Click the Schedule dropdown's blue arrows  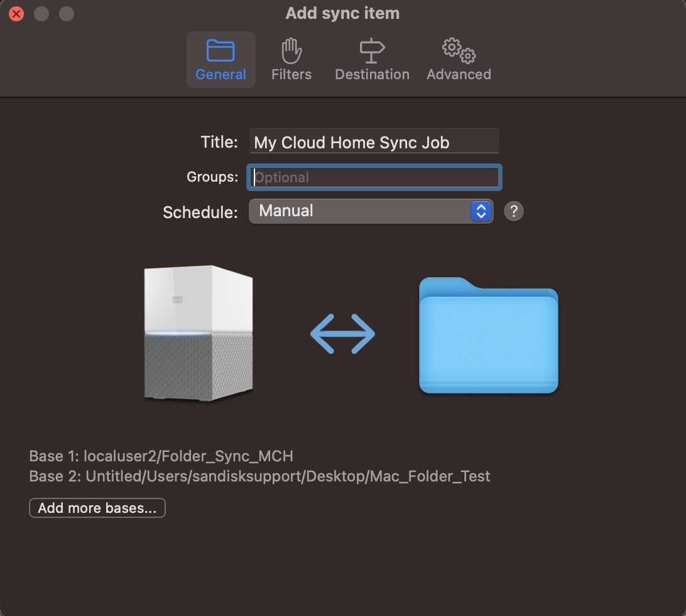pos(481,211)
